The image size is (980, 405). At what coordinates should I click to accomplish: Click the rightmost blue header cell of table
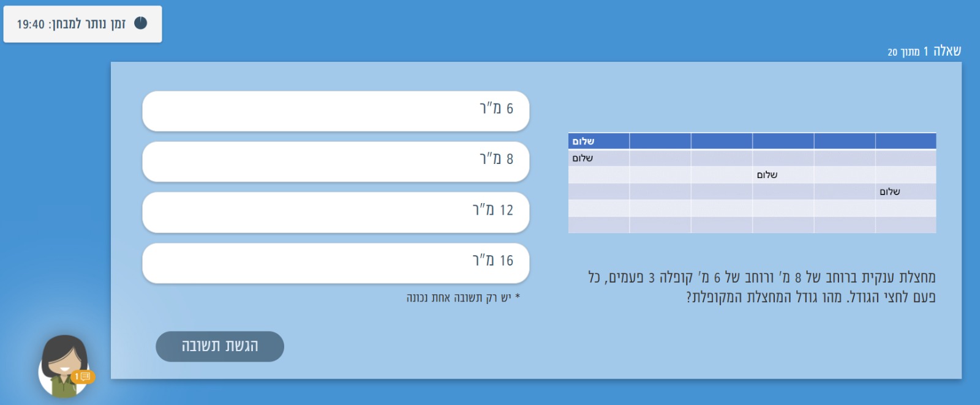[x=906, y=141]
